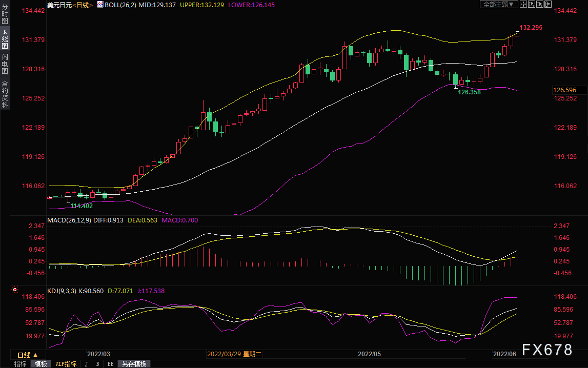Image resolution: width=588 pixels, height=368 pixels.
Task: Open the 闪电图 side tab
Action: click(5, 64)
